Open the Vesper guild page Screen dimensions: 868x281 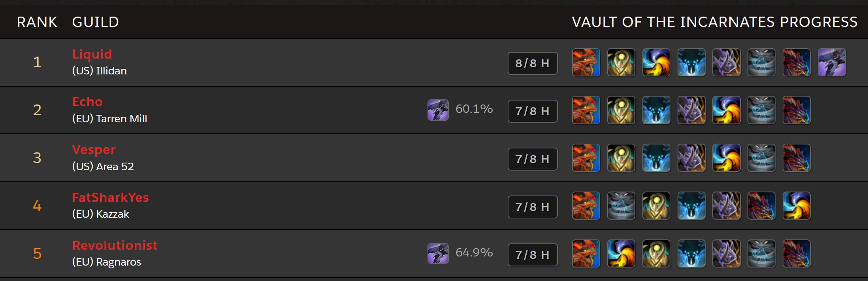(x=94, y=150)
